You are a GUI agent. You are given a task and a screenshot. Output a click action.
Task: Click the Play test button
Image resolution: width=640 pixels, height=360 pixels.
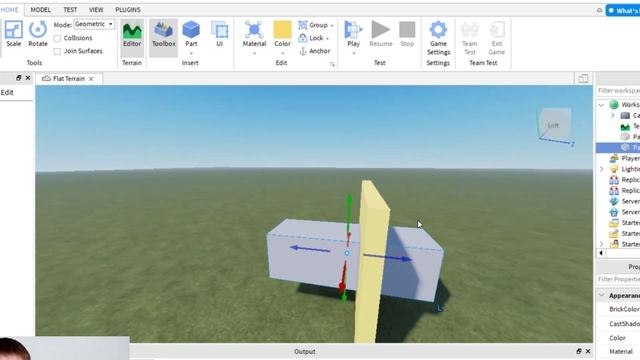coord(353,33)
